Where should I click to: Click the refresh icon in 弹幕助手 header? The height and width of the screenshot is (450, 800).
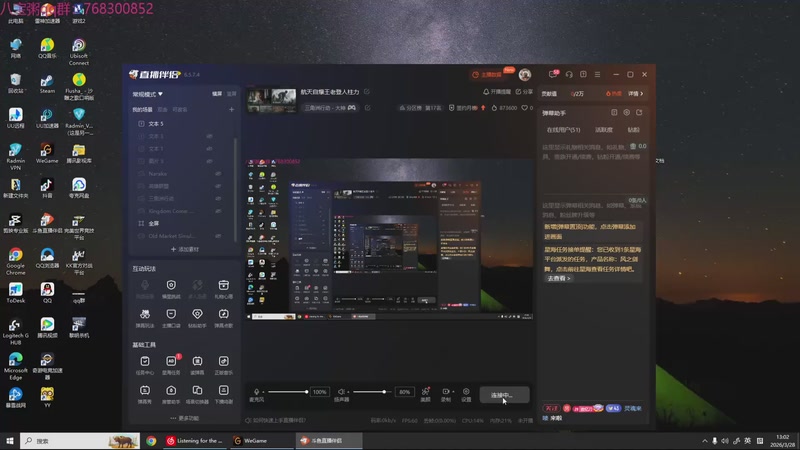639,112
